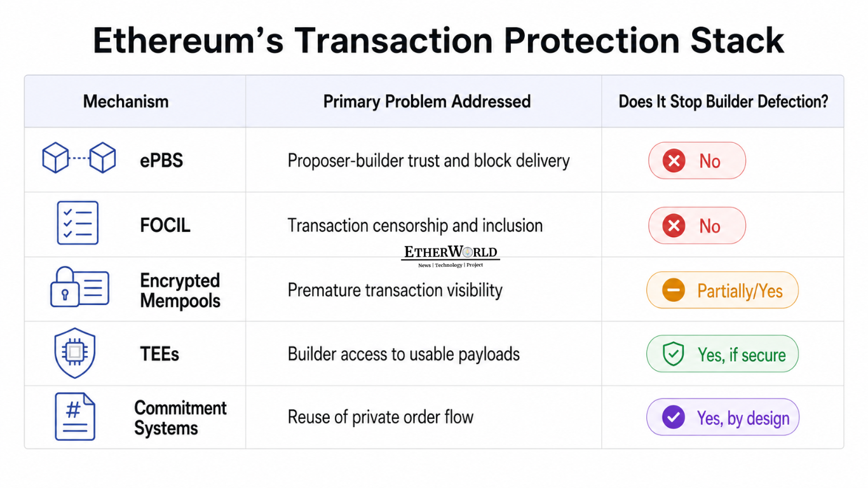
Task: Click the Premature transaction visibility text
Action: coord(395,290)
